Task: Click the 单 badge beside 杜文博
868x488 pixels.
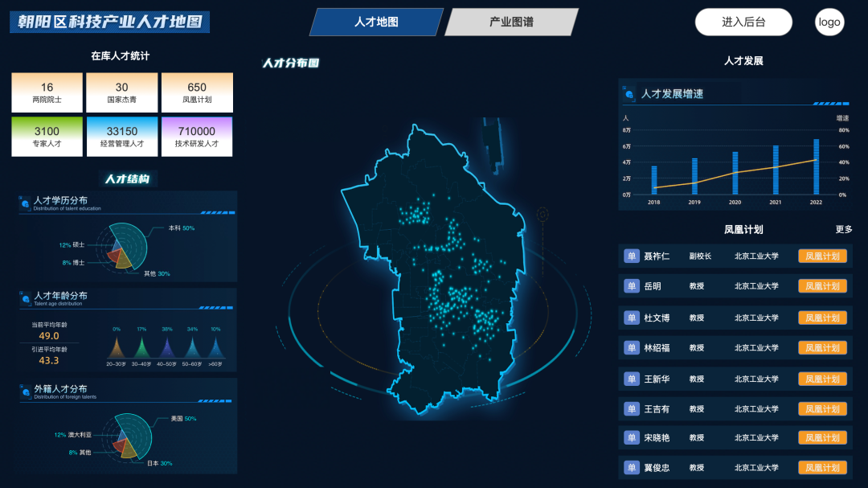Action: (x=631, y=318)
